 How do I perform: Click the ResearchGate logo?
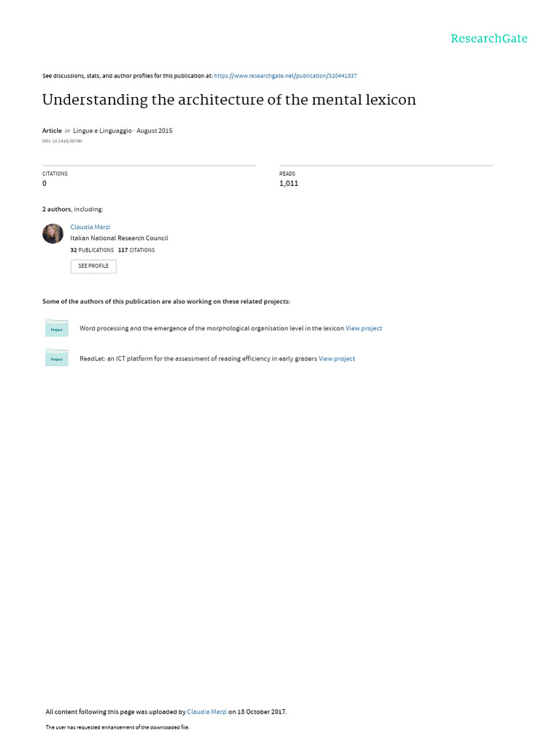pos(489,39)
